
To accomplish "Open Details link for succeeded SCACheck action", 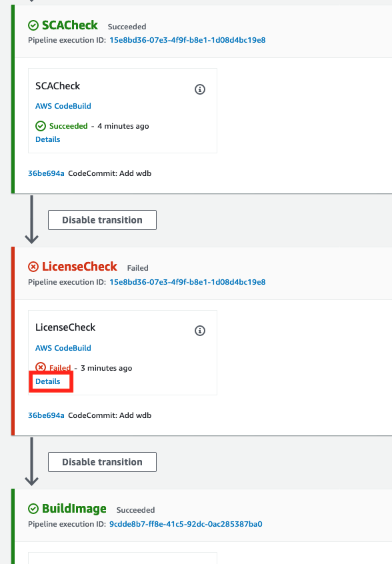I will (x=48, y=139).
